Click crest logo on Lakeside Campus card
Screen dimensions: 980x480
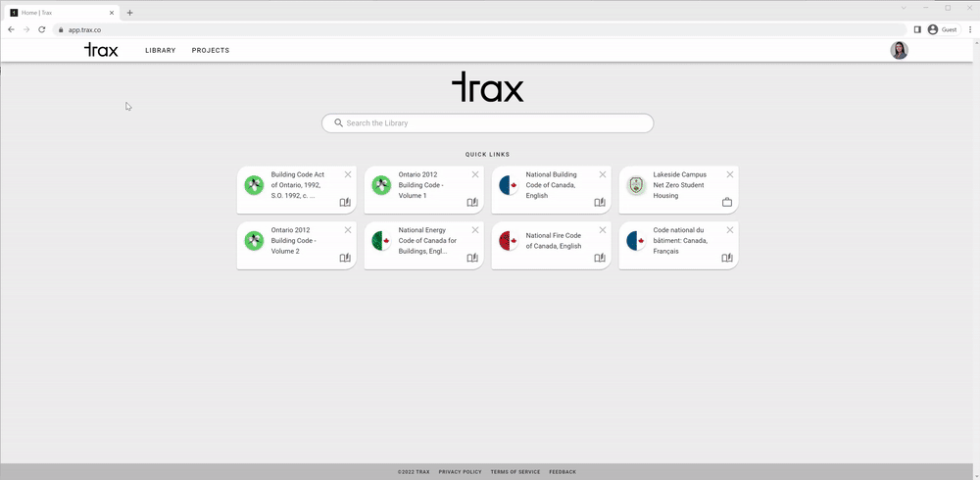(636, 185)
